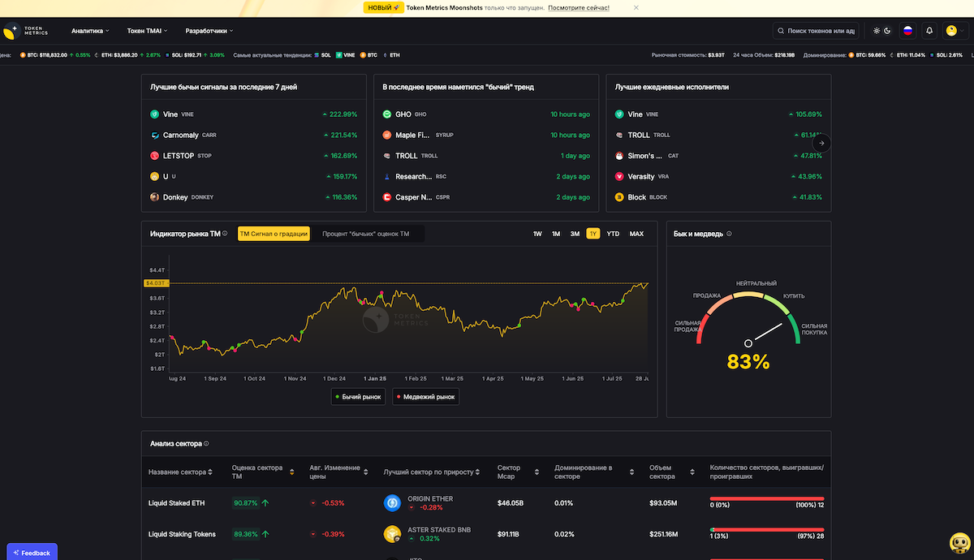The height and width of the screenshot is (560, 974).
Task: Toggle the Медвежий рынок legend item
Action: (x=426, y=397)
